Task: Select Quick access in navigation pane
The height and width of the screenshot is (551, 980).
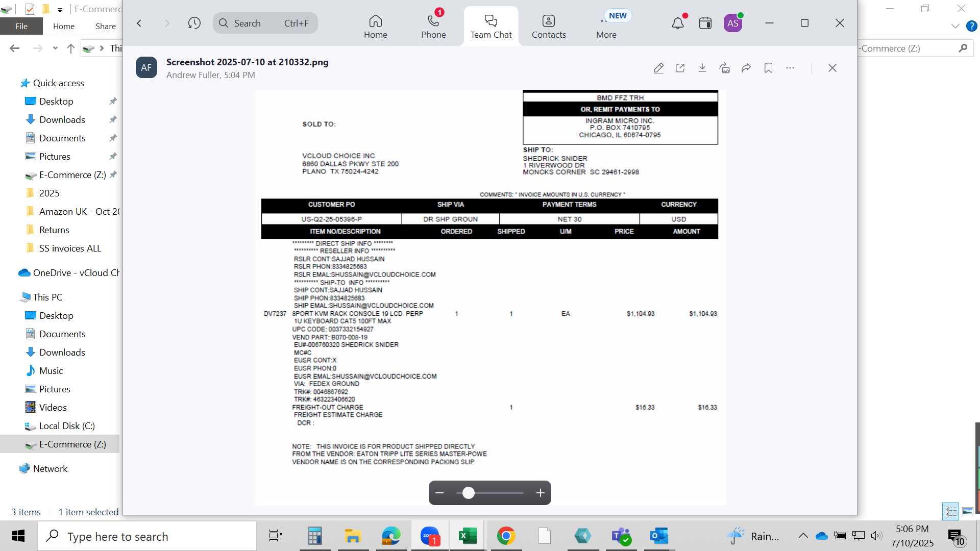Action: point(58,83)
